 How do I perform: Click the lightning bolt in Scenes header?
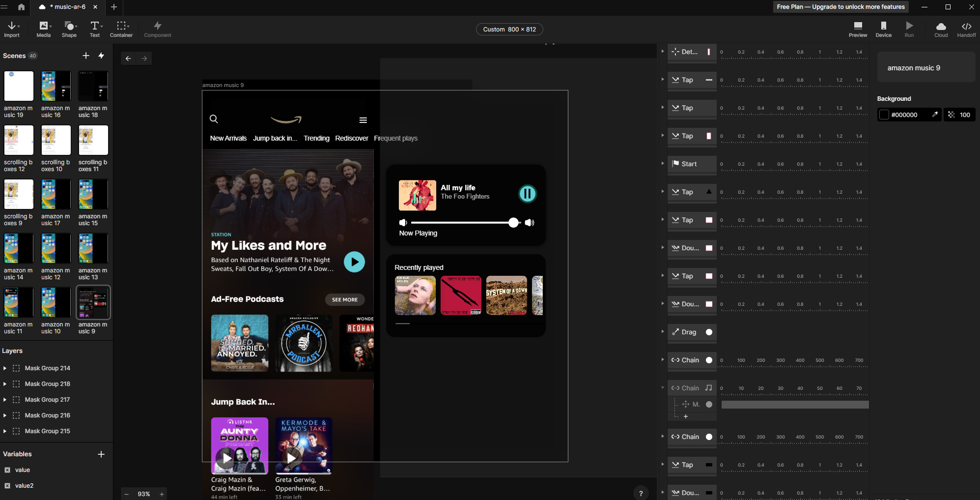[101, 56]
